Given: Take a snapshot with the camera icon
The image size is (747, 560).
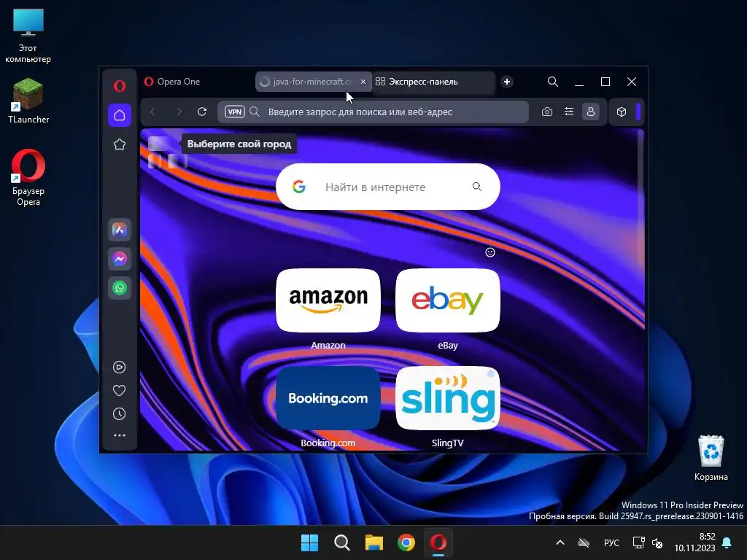Looking at the screenshot, I should click(x=547, y=112).
